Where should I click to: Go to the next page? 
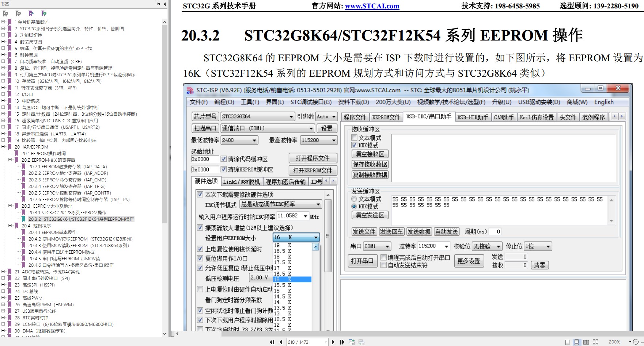(333, 342)
